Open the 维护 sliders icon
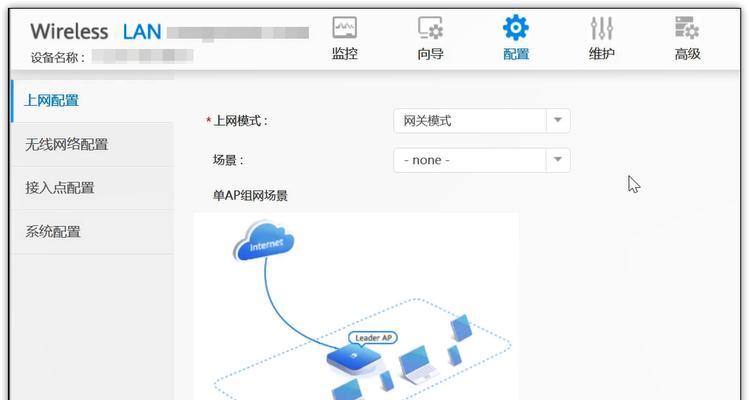Screen dimensions: 749x400 point(601,28)
